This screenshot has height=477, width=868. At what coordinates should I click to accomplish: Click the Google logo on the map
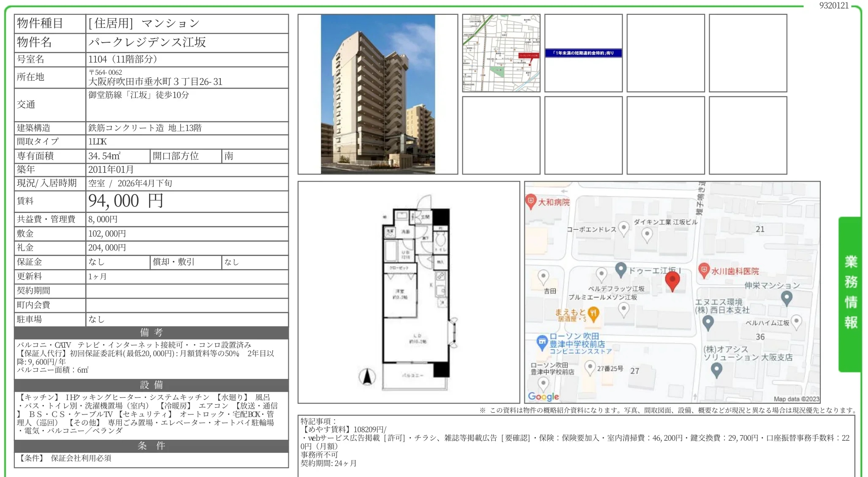543,396
